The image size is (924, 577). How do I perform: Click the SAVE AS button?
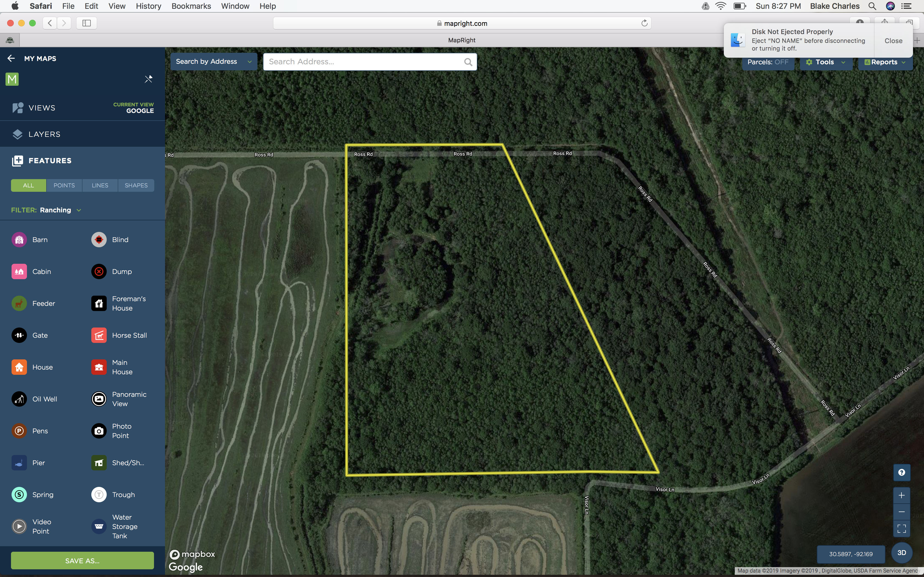tap(82, 561)
